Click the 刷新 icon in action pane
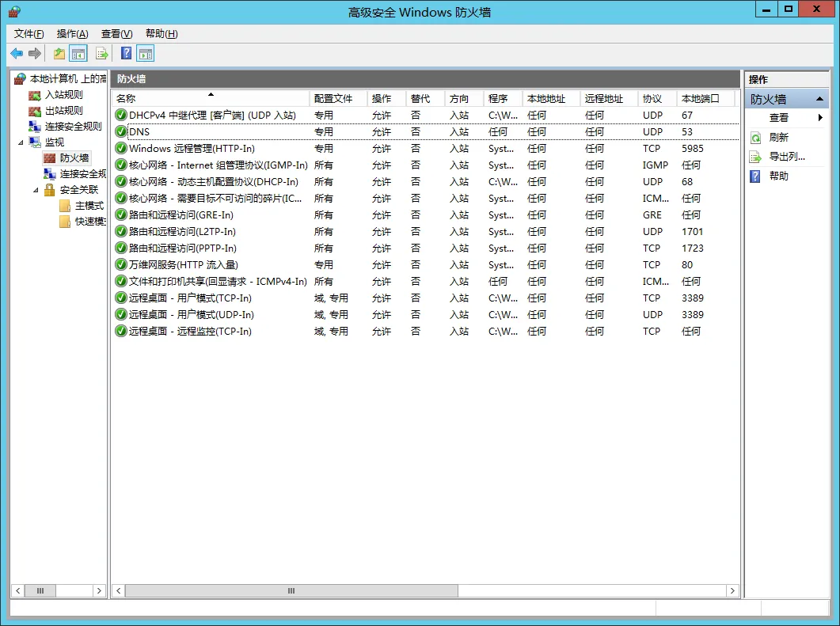The height and width of the screenshot is (626, 840). click(755, 138)
